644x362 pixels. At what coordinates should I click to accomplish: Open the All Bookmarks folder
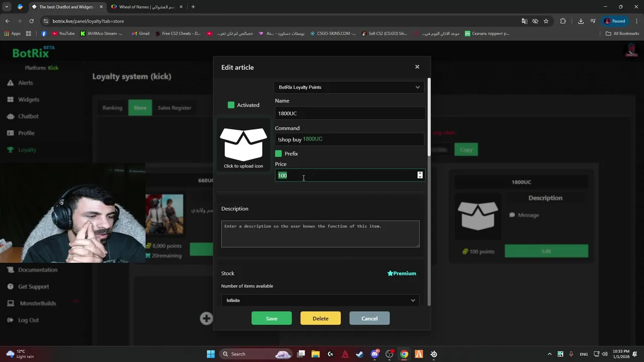(622, 34)
